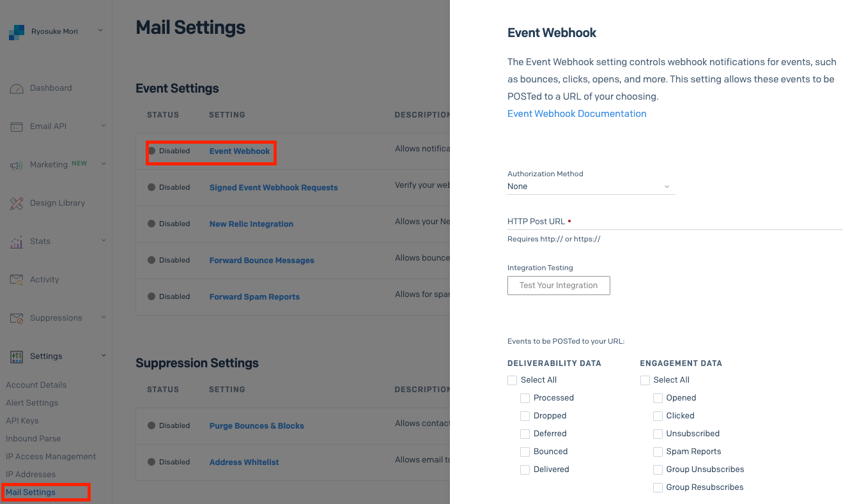Click inside the HTTP Post URL field
Image resolution: width=857 pixels, height=504 pixels.
(x=639, y=228)
